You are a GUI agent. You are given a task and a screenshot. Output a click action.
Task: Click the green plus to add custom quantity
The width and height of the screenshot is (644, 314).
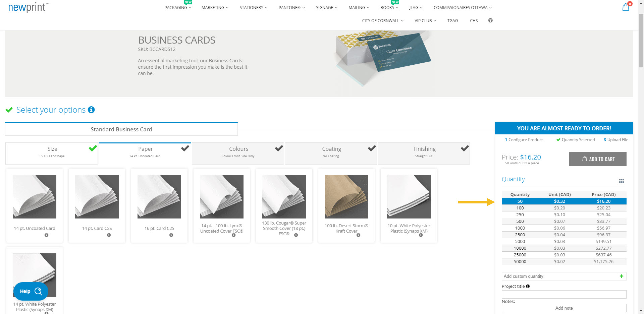point(622,276)
